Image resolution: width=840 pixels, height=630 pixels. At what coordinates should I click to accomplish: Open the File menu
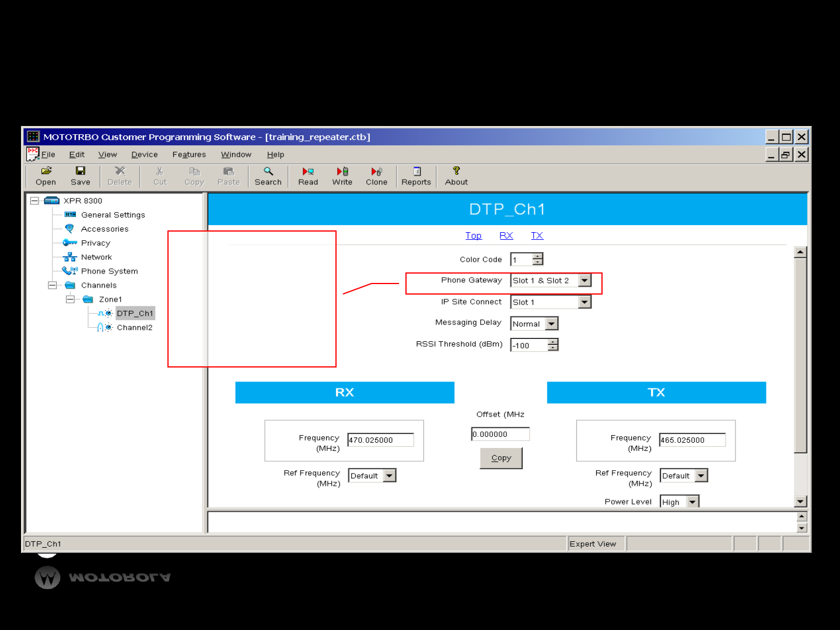pos(48,155)
